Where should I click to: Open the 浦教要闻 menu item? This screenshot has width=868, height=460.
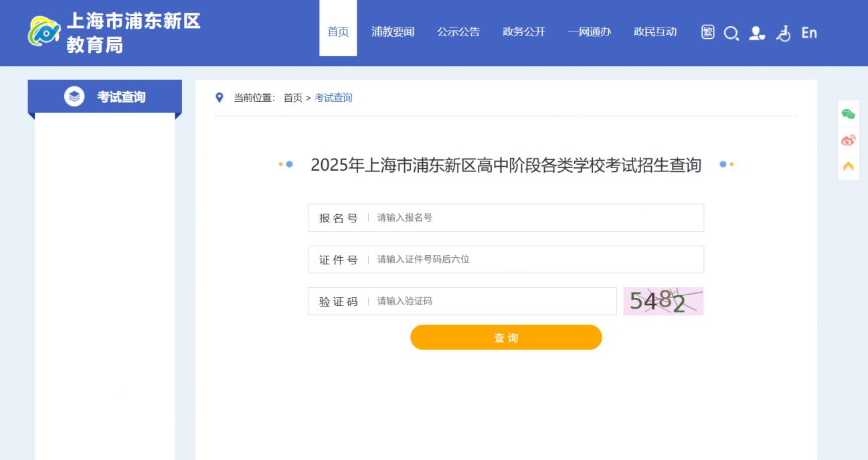coord(394,31)
